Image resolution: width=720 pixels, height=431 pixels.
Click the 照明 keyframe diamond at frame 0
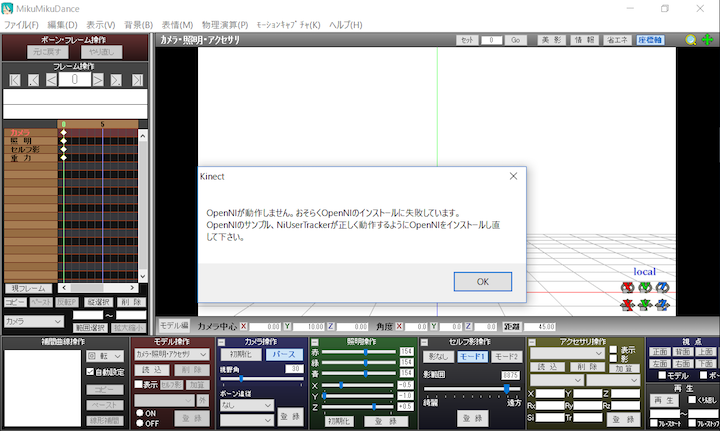(63, 141)
